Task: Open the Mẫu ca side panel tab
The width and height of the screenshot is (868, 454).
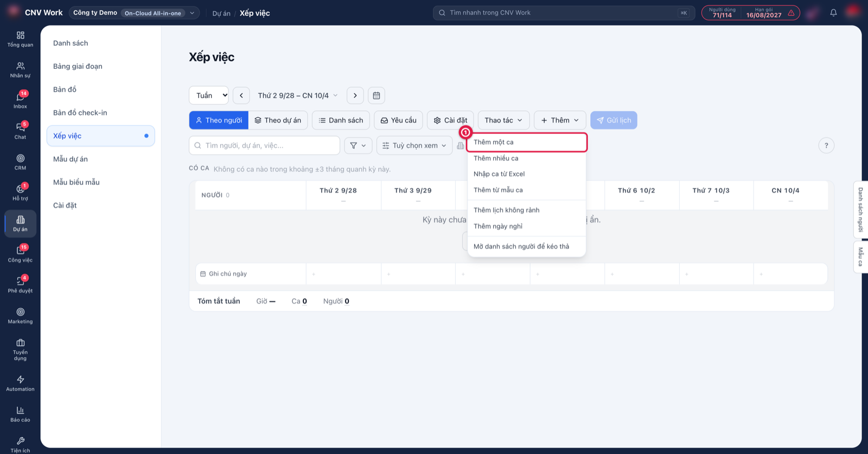Action: pos(860,257)
